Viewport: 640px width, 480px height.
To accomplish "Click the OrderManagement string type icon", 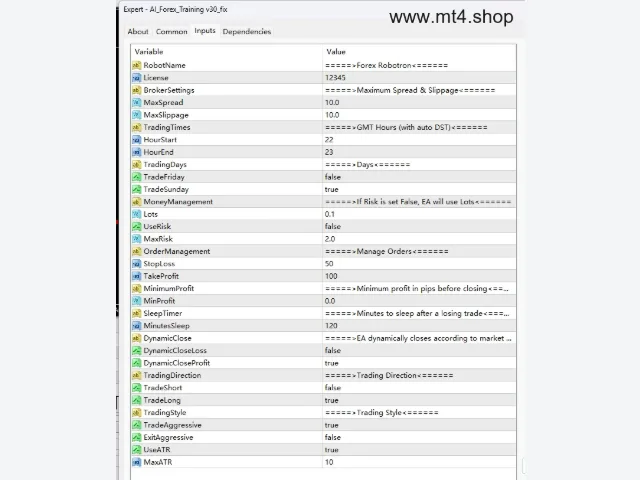I will tap(136, 251).
